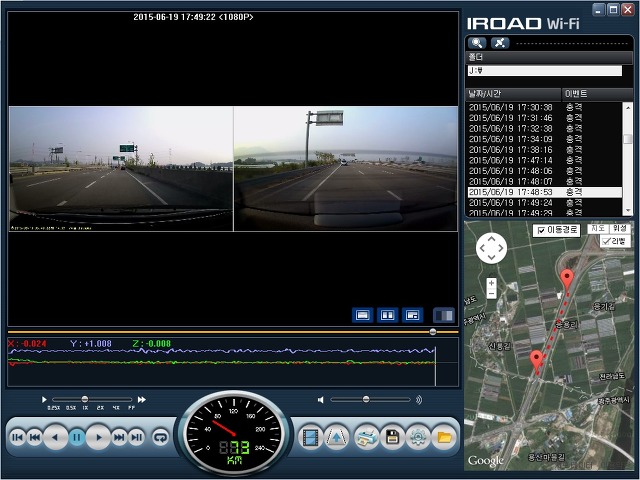This screenshot has height=480, width=640.
Task: Click the printer icon
Action: pyautogui.click(x=366, y=437)
